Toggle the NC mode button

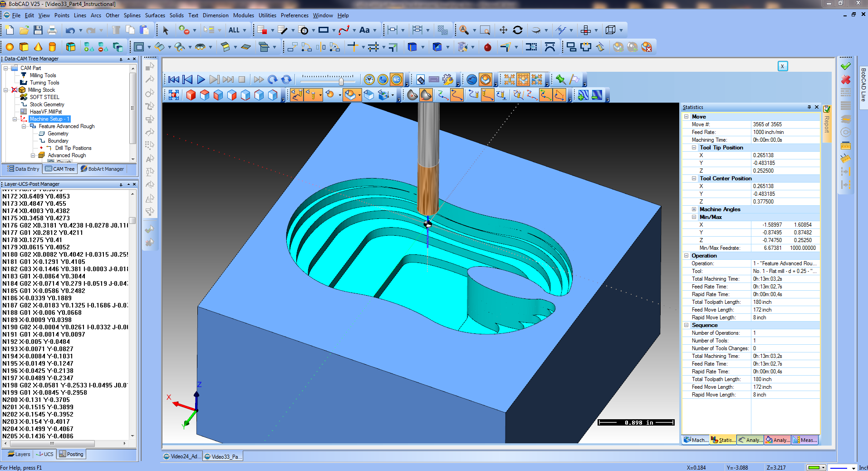[x=397, y=79]
